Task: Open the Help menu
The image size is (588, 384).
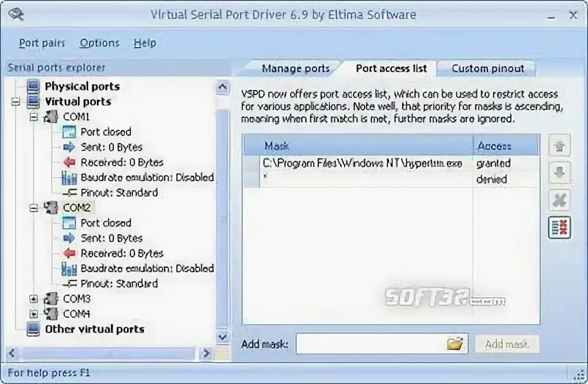Action: point(145,43)
